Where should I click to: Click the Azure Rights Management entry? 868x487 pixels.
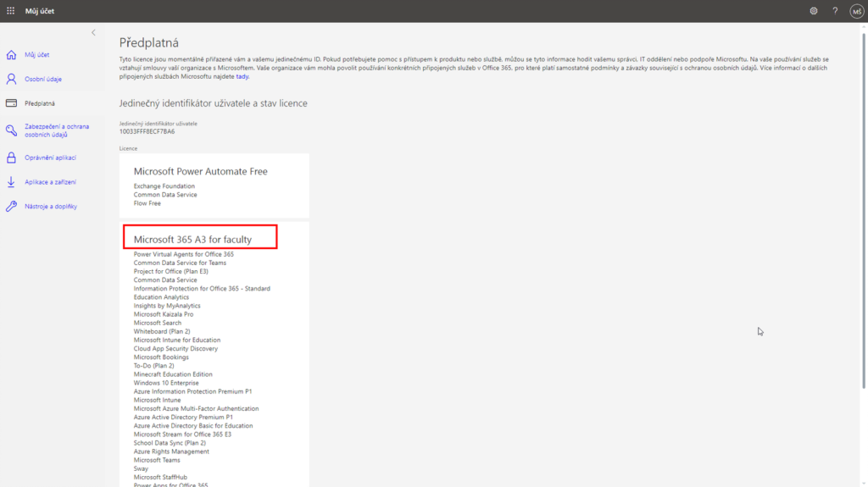coord(171,451)
